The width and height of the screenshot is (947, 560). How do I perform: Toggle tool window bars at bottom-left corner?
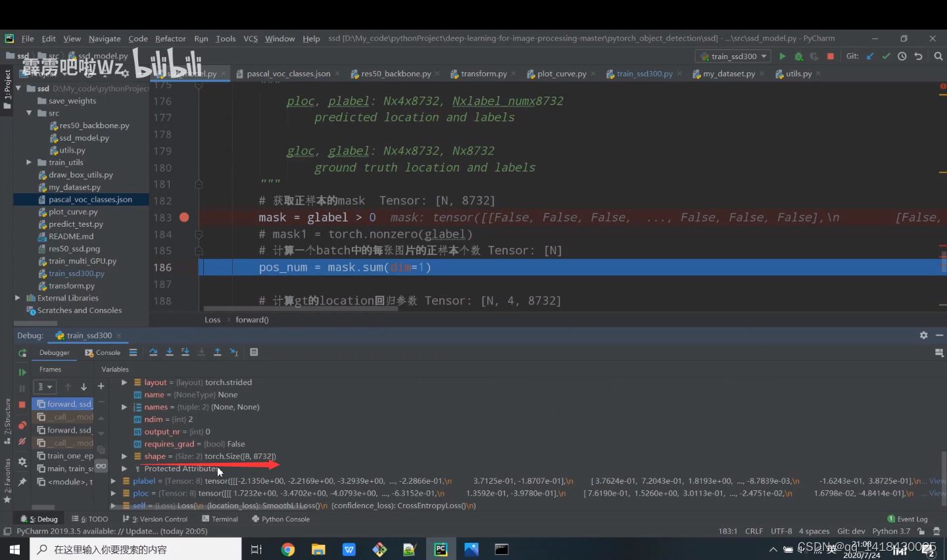tap(7, 531)
